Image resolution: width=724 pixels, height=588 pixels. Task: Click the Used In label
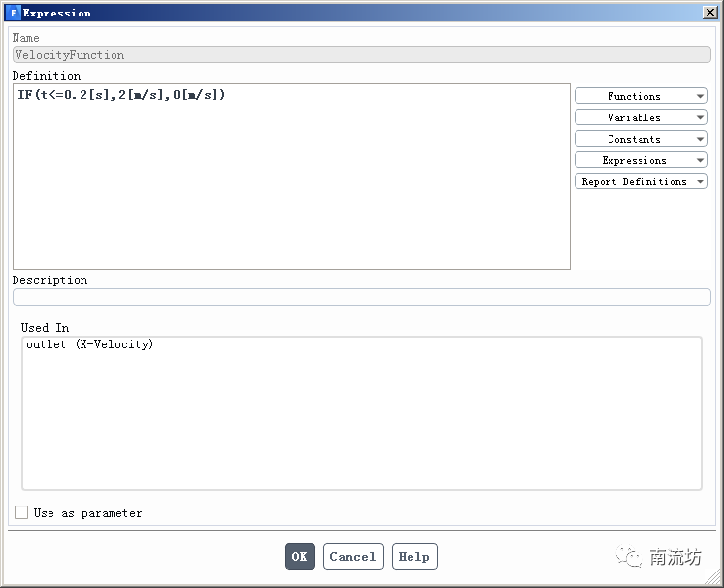pyautogui.click(x=46, y=328)
